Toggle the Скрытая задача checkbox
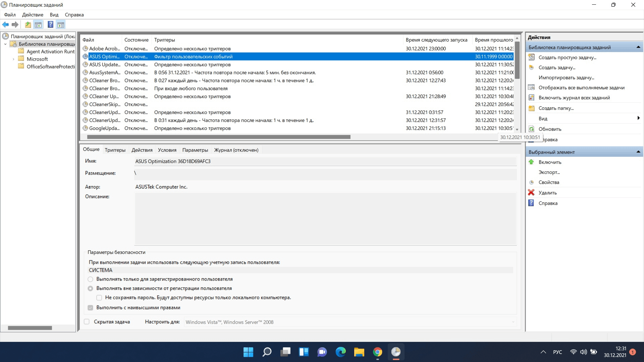Viewport: 644px width, 362px height. point(87,322)
